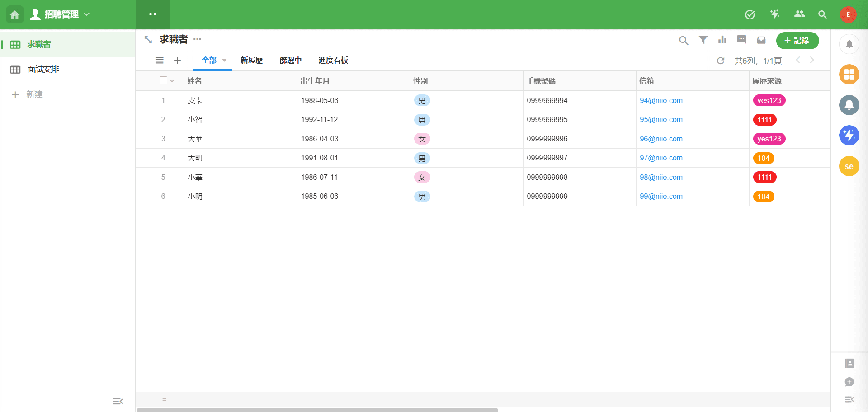Open the AI sparkle icon in header

click(x=775, y=14)
